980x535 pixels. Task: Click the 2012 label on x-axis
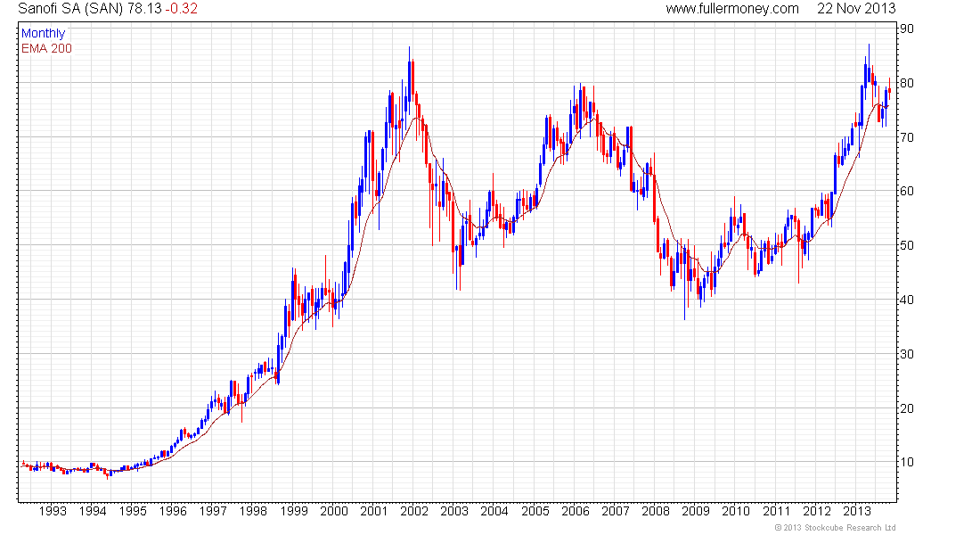tap(816, 511)
